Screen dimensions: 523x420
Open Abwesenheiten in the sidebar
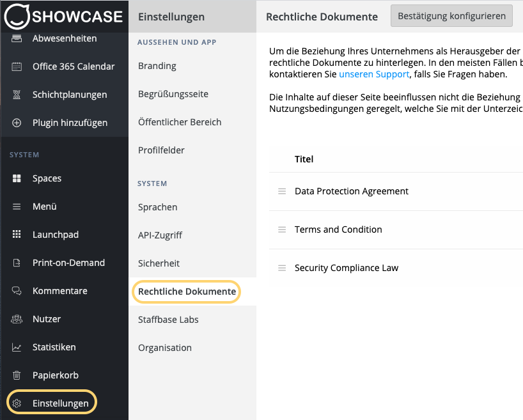(x=65, y=38)
